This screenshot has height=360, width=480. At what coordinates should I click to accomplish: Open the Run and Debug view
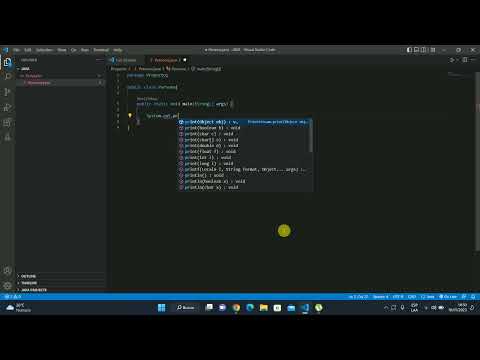[x=8, y=107]
